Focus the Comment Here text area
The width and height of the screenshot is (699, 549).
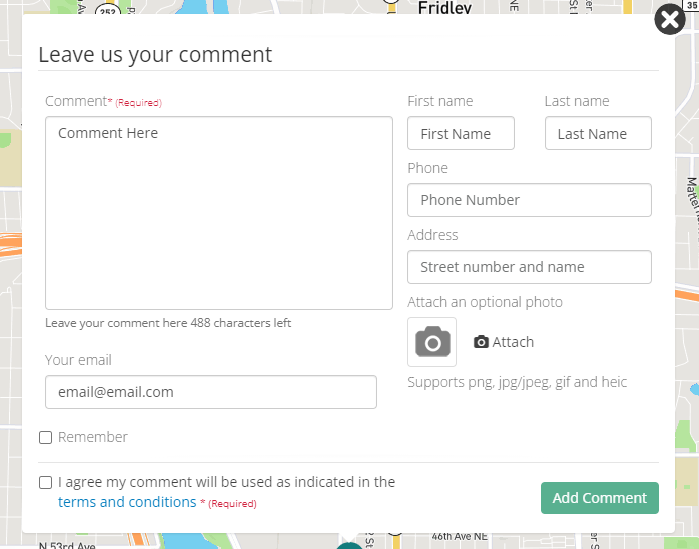(218, 213)
